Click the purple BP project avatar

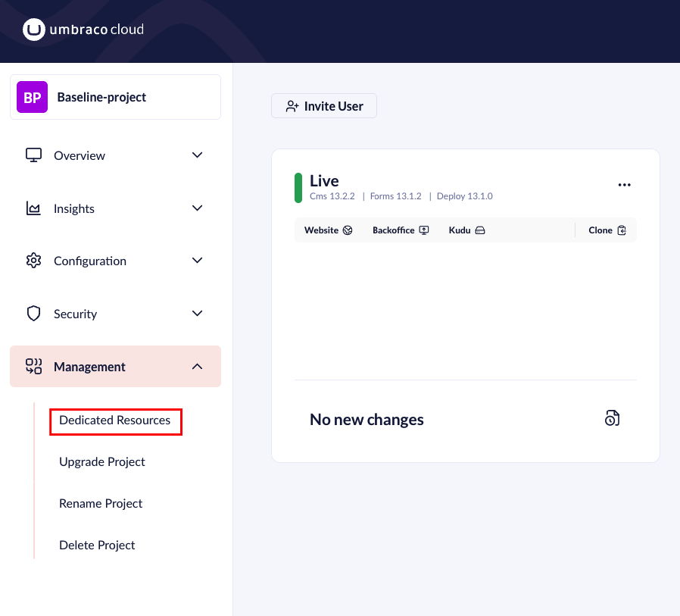coord(32,97)
